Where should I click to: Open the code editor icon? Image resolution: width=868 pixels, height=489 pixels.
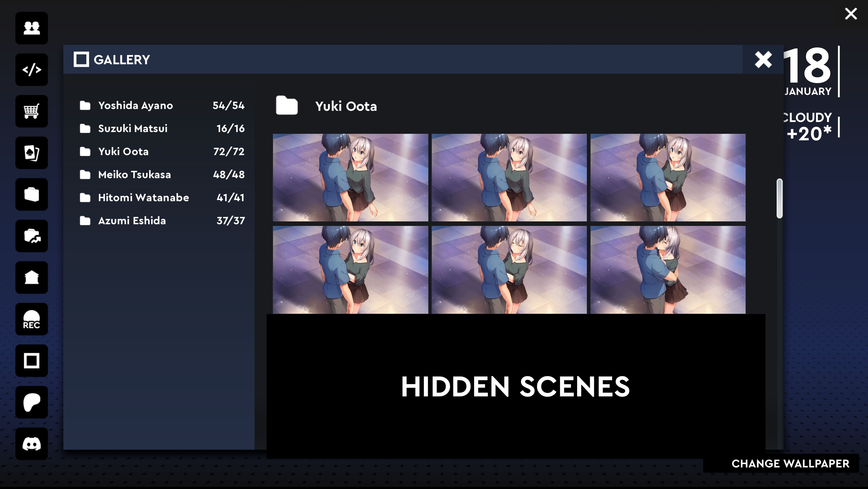(x=32, y=70)
